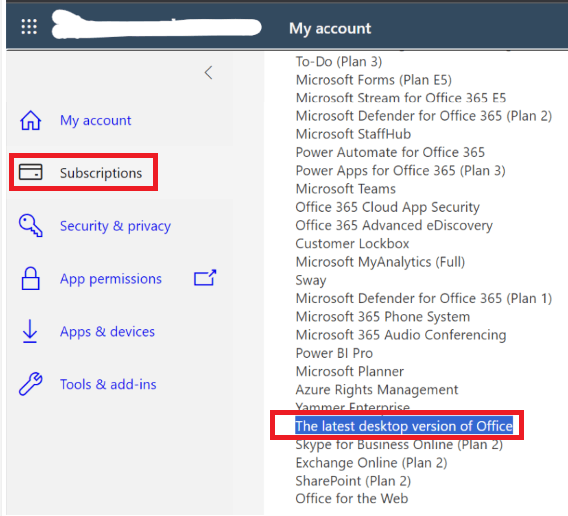Open My account in the sidebar
The image size is (568, 516).
pos(95,120)
